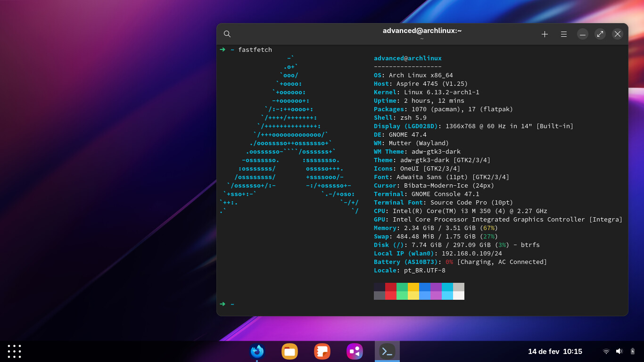Click the volume speaker icon
This screenshot has height=362, width=644.
[x=619, y=351]
